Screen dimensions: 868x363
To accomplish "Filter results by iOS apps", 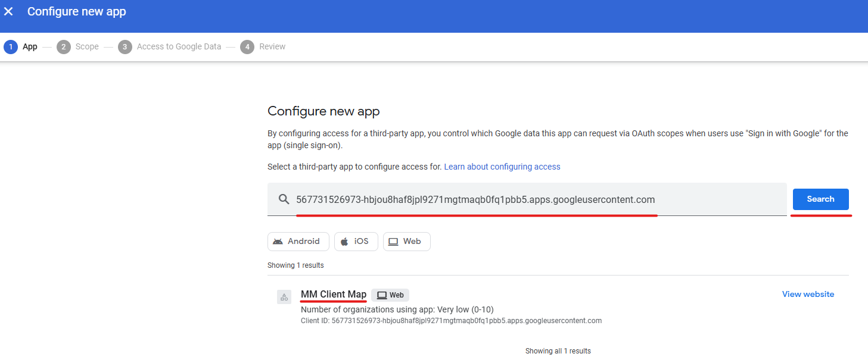I will click(356, 242).
